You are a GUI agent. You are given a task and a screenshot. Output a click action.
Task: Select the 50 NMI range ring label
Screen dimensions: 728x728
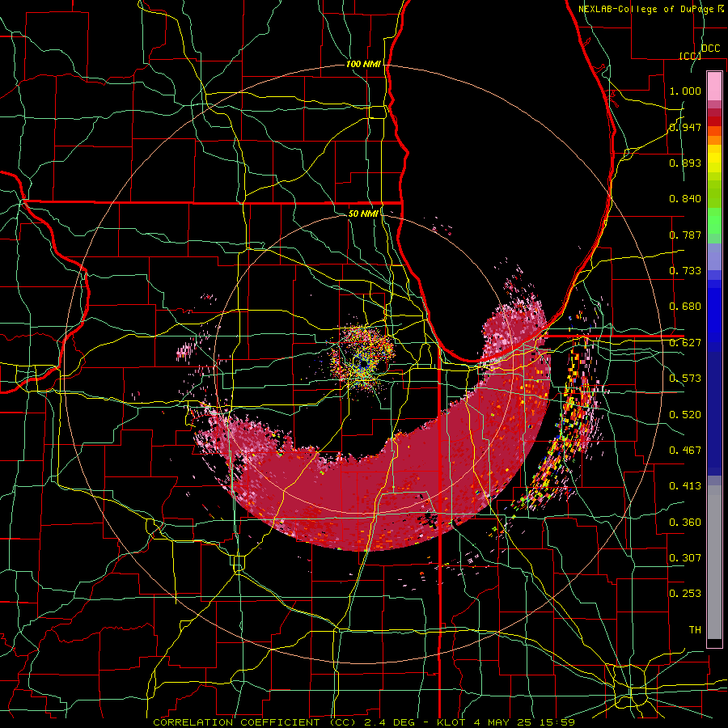coord(363,214)
